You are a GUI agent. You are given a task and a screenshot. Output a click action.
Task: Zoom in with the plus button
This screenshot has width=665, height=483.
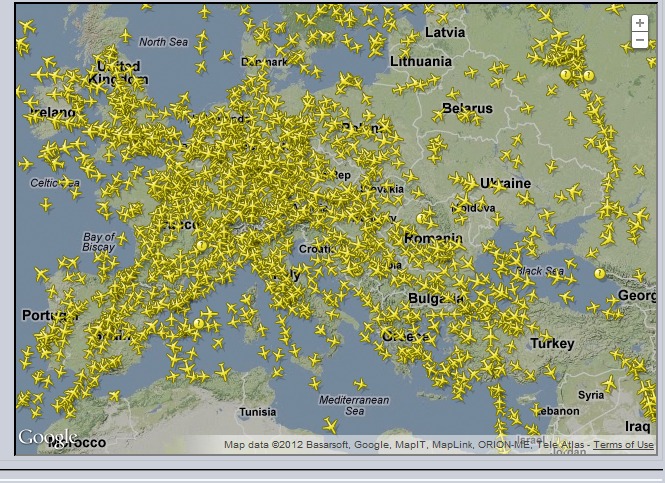click(640, 23)
